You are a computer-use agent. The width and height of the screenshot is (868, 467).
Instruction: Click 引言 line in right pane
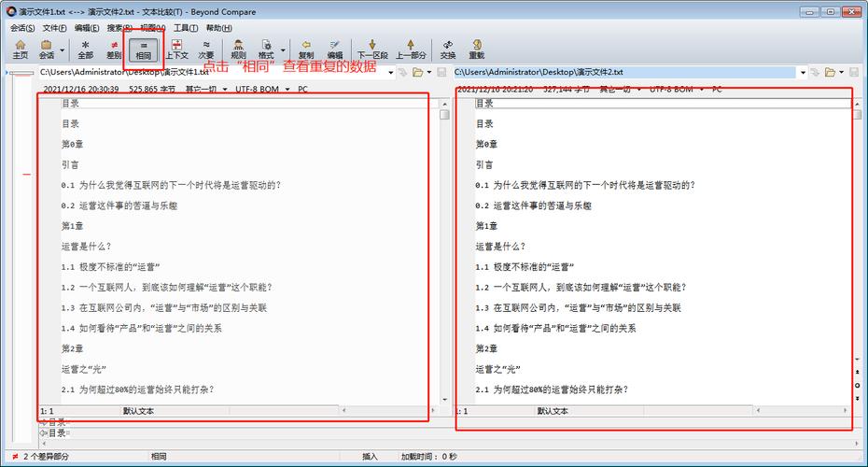pyautogui.click(x=483, y=164)
